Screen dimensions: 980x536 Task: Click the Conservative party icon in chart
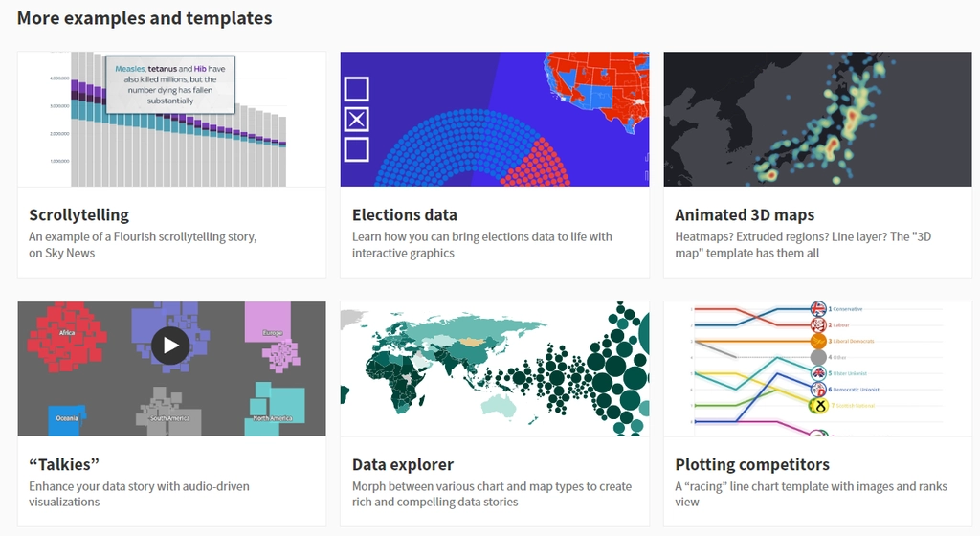click(x=818, y=308)
